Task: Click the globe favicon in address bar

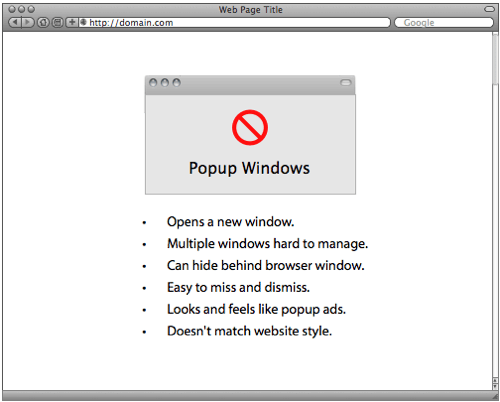Action: (x=83, y=22)
